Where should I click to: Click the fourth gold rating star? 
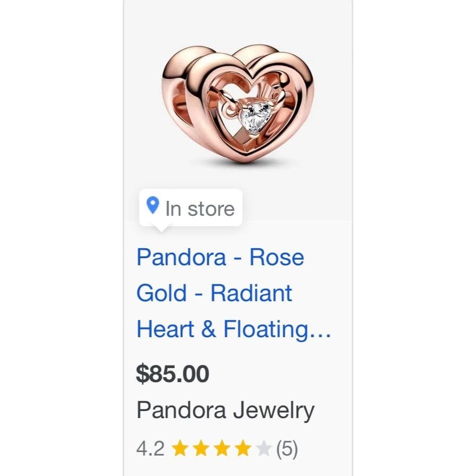242,449
